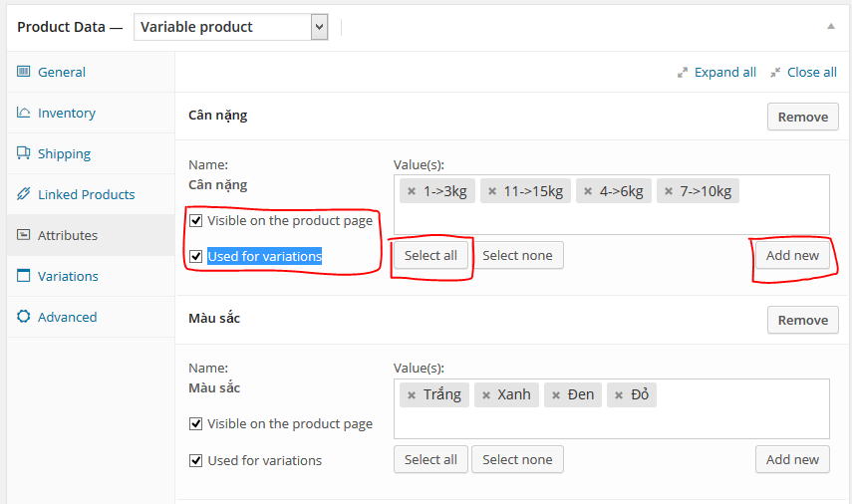Switch to the Inventory tab
Screen dimensions: 852x504
[x=66, y=113]
